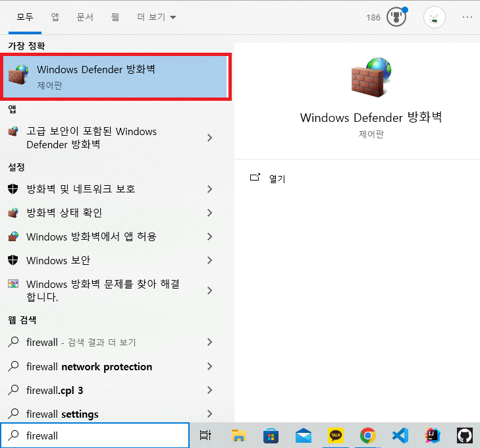Expand arrow for 방화벽 상태 확인
Screen dimensions: 480x448
click(x=209, y=213)
